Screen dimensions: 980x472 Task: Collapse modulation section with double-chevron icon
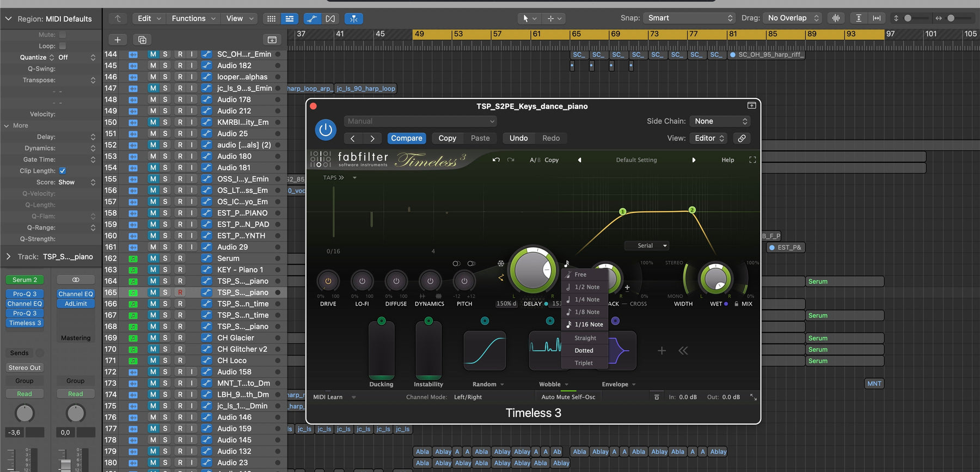point(683,351)
